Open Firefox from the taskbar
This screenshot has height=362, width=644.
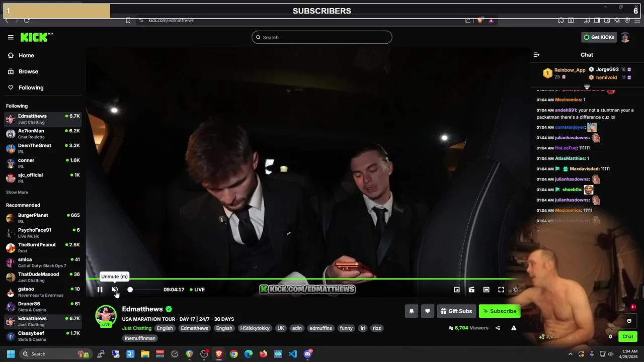[x=263, y=354]
